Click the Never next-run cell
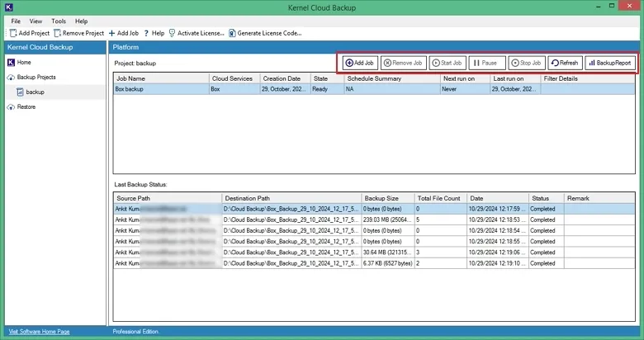Image resolution: width=644 pixels, height=340 pixels. (465, 89)
